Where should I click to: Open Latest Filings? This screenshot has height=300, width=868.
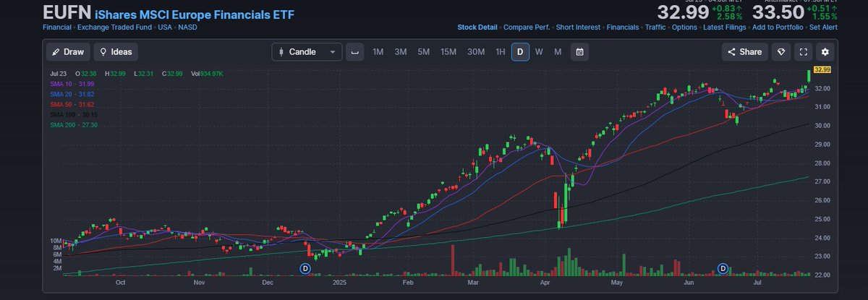coord(725,27)
